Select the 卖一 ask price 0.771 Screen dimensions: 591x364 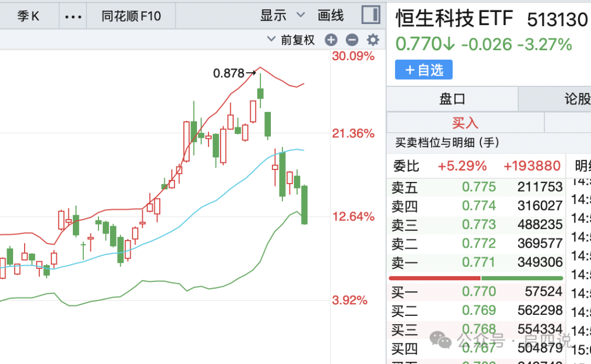[x=479, y=262]
